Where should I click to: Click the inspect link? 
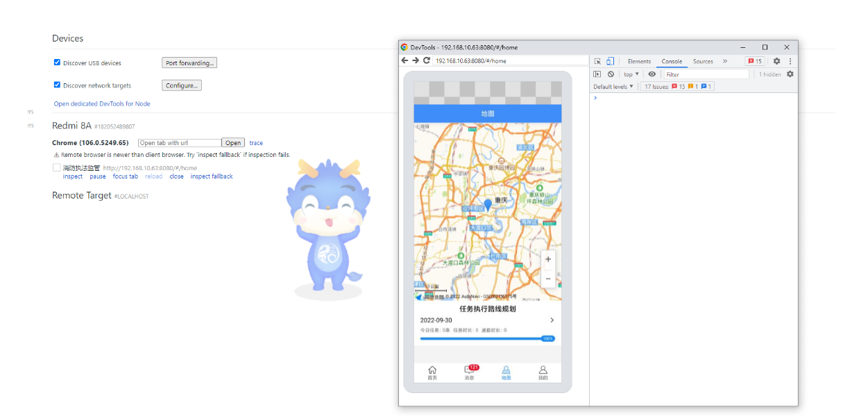pos(73,176)
